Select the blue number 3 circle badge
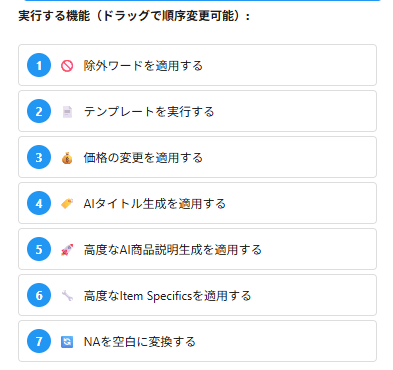Screen dimensions: 393x370 tap(39, 157)
